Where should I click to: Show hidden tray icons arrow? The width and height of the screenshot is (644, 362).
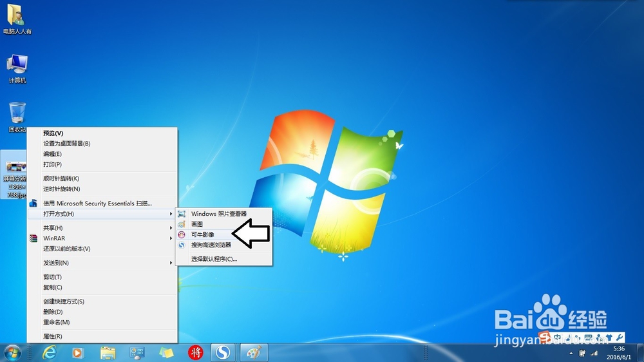coord(571,354)
